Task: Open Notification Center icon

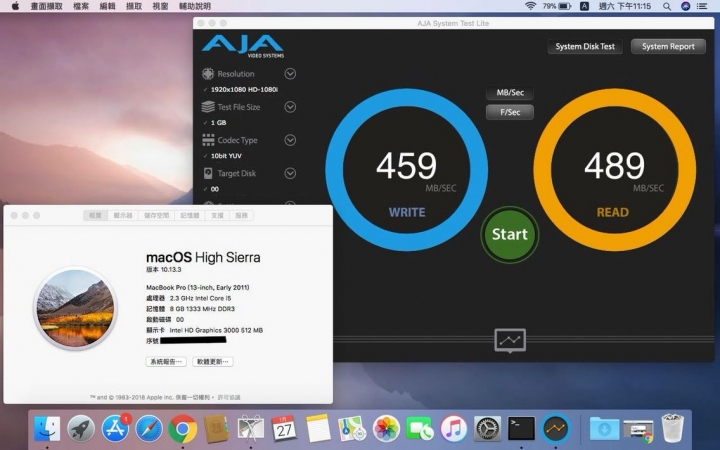Action: coord(702,6)
